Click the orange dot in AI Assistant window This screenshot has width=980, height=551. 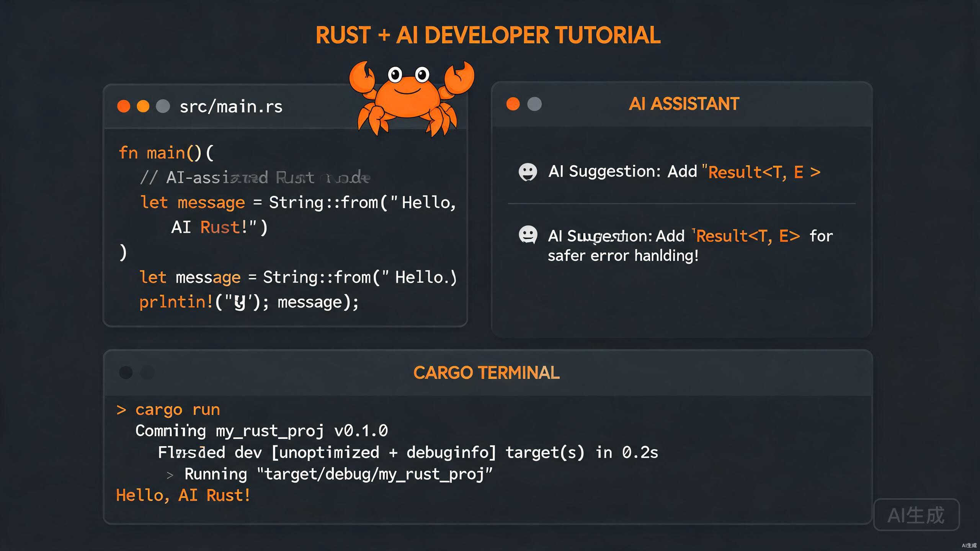(513, 104)
